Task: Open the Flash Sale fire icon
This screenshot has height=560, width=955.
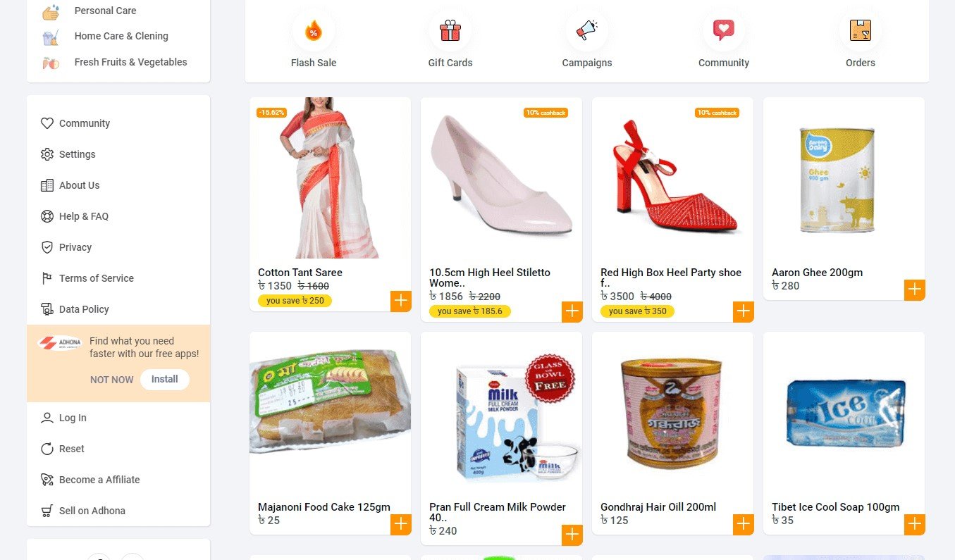Action: coord(314,30)
